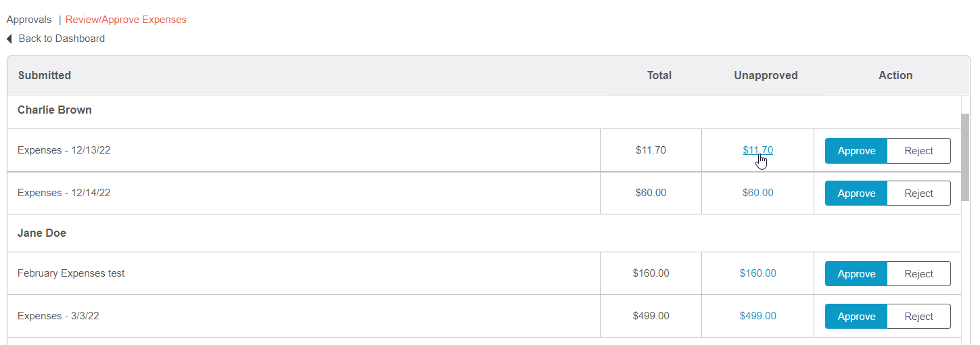This screenshot has height=345, width=980.
Task: Open the $160.00 unapproved amount link
Action: point(757,273)
